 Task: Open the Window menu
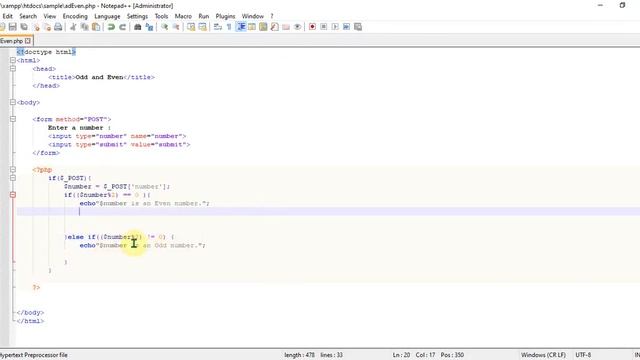point(253,16)
